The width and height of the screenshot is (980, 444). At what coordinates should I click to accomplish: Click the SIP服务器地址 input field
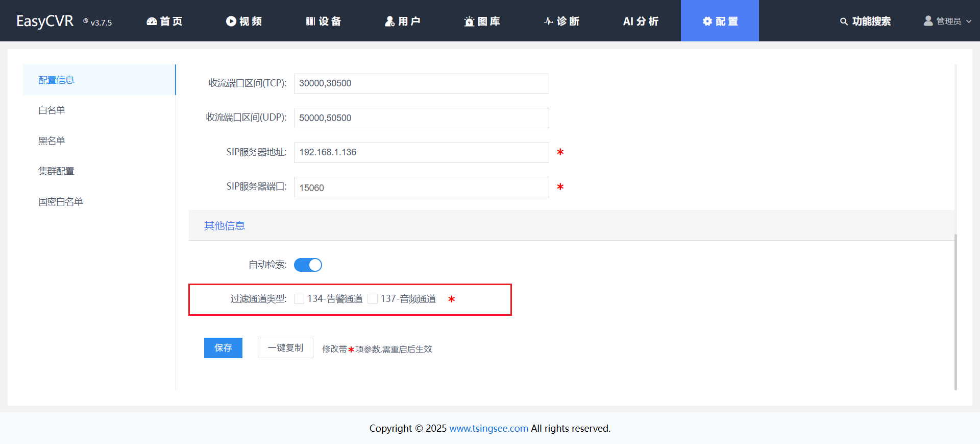(x=421, y=153)
